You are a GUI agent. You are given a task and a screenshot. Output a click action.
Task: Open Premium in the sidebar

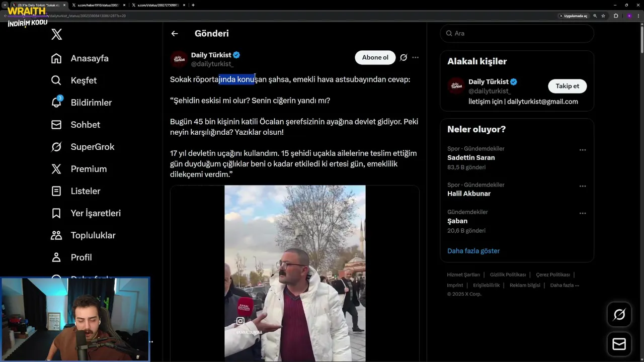tap(79, 169)
